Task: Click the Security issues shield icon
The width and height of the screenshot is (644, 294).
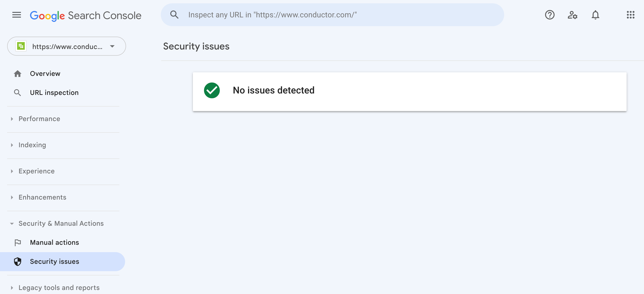Action: (x=18, y=261)
